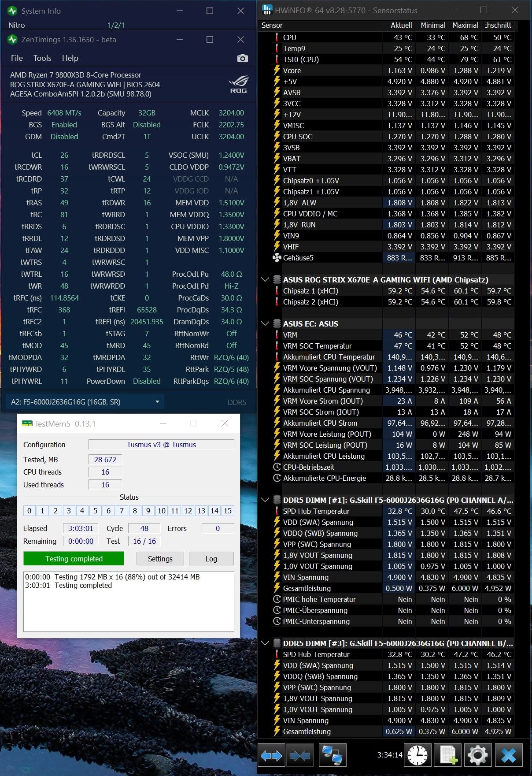Click the HWiNFO title bar app icon
Image resolution: width=532 pixels, height=776 pixels.
coord(266,10)
